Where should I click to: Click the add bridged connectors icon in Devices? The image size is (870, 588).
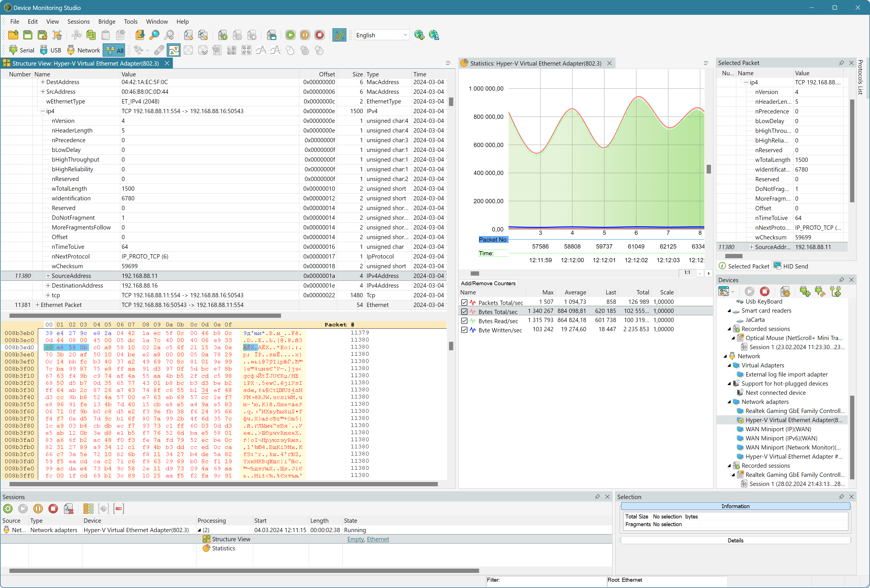pyautogui.click(x=836, y=291)
